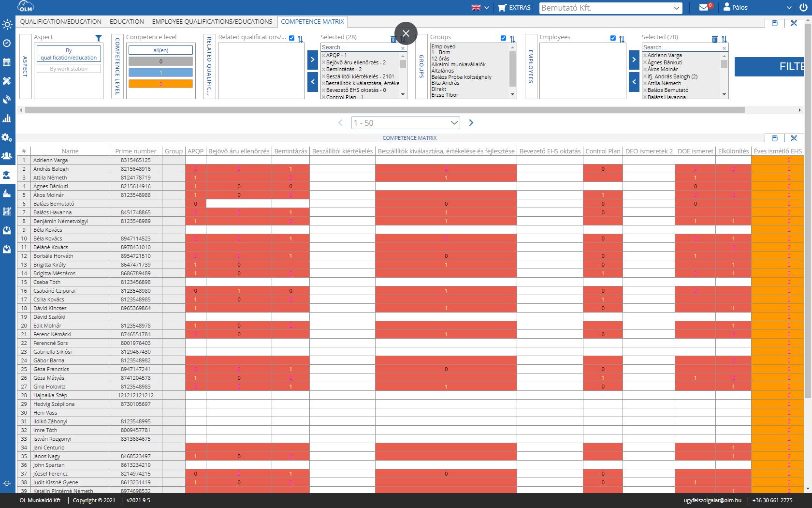Select By work station aspect
This screenshot has width=812, height=508.
(69, 69)
